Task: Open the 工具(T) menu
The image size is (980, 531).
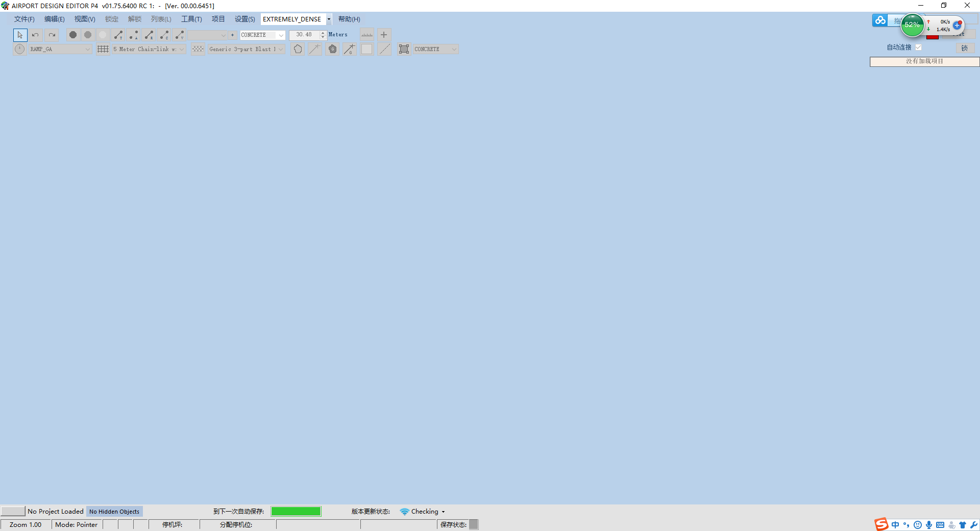Action: click(x=191, y=19)
